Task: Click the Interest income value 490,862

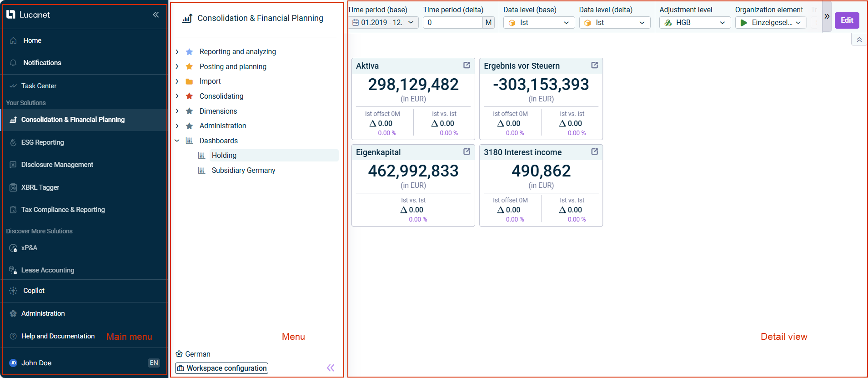Action: 541,171
